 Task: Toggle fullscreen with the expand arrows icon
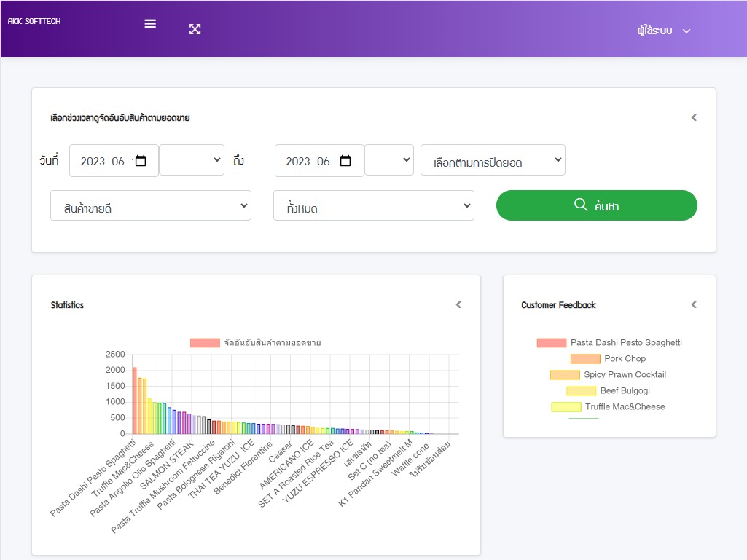pos(195,29)
